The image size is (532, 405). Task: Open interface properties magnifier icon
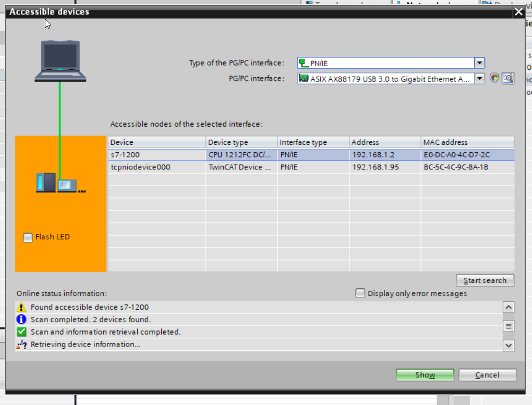[x=508, y=79]
